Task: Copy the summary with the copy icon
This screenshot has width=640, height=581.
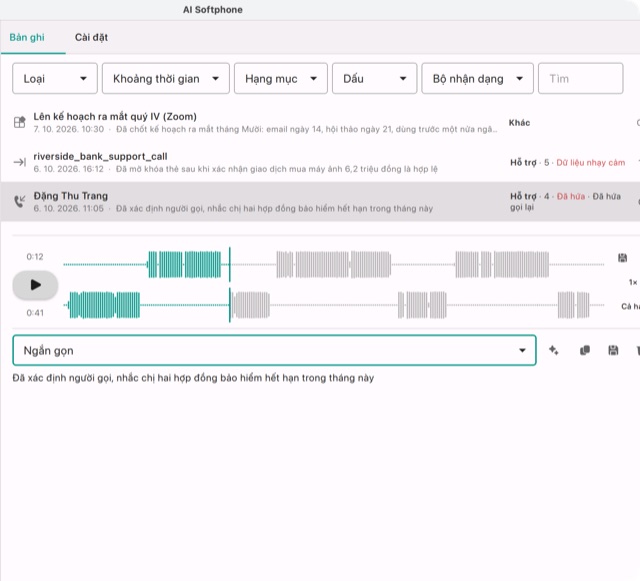Action: tap(584, 350)
